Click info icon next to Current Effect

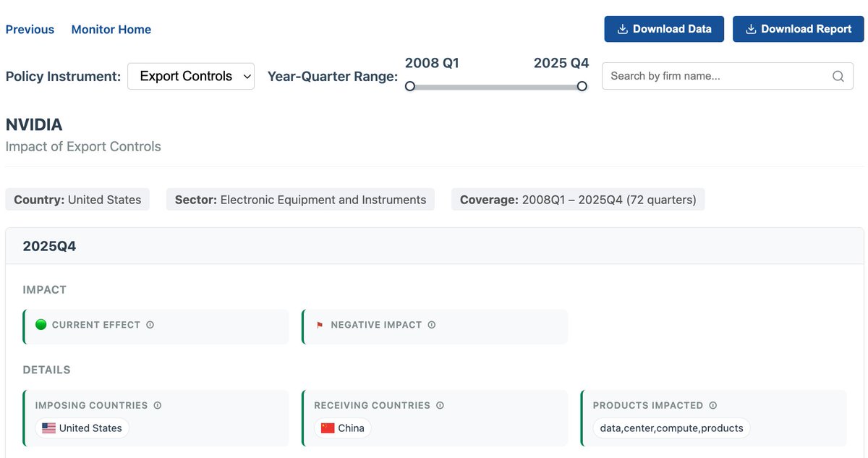click(150, 325)
